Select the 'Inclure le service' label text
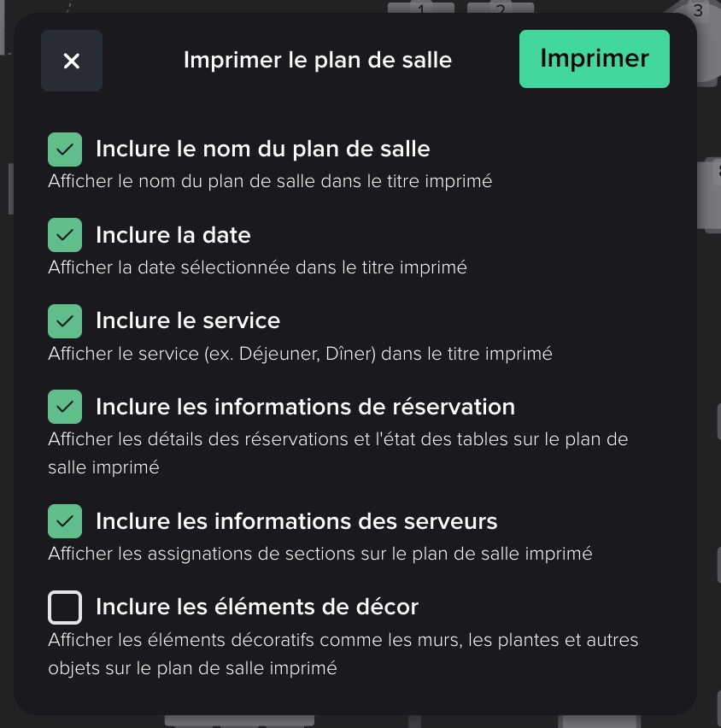The height and width of the screenshot is (728, 721). click(x=188, y=321)
